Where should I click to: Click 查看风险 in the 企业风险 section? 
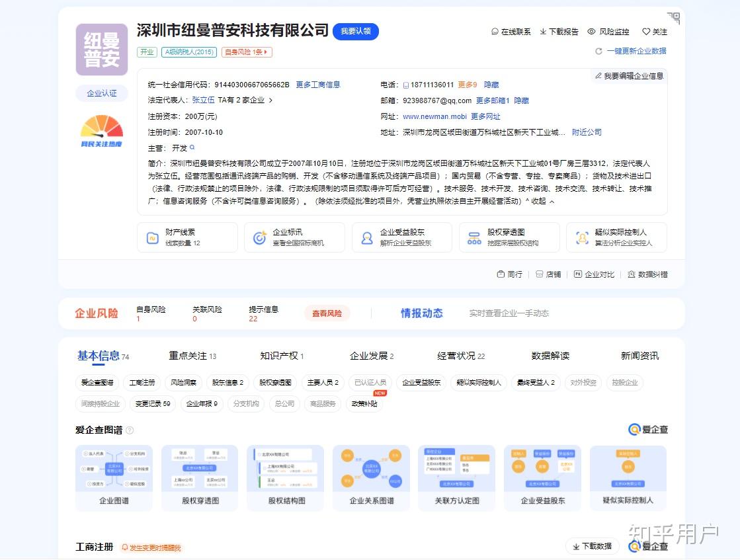[x=327, y=313]
